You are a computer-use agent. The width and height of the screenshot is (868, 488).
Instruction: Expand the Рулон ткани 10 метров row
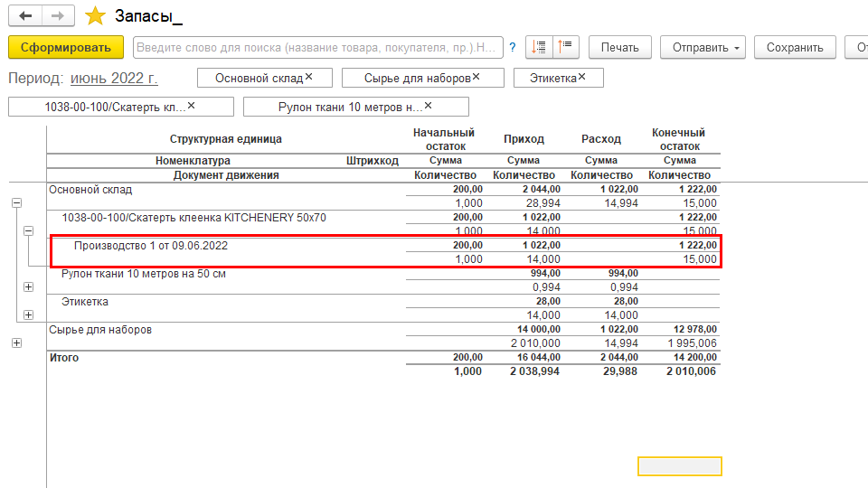click(28, 286)
